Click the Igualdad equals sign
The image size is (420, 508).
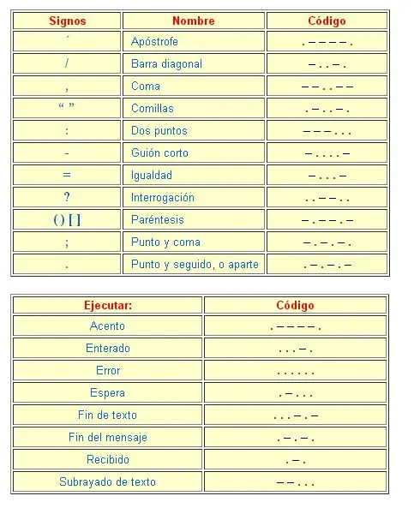pyautogui.click(x=67, y=175)
